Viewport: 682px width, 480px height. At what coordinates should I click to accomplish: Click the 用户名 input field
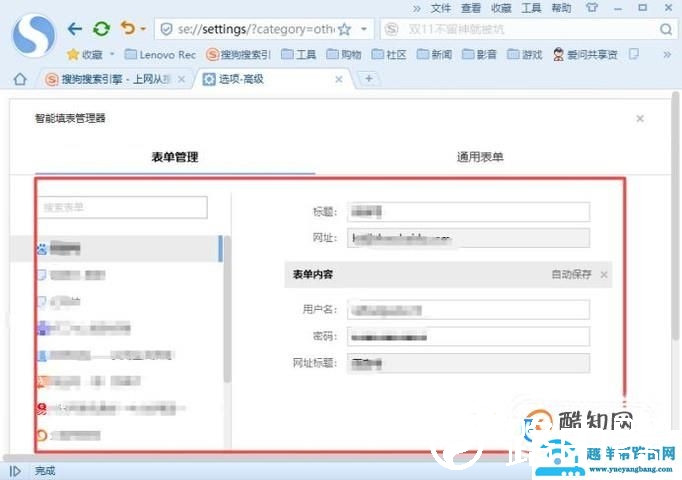click(x=468, y=310)
